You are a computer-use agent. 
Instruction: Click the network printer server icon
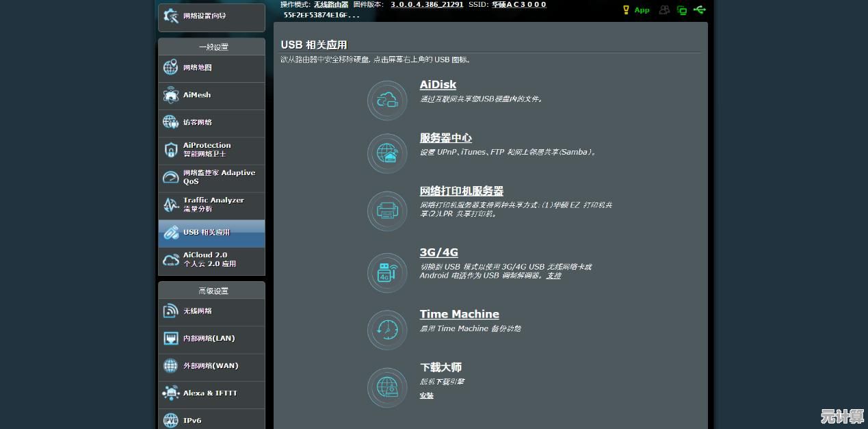click(387, 211)
